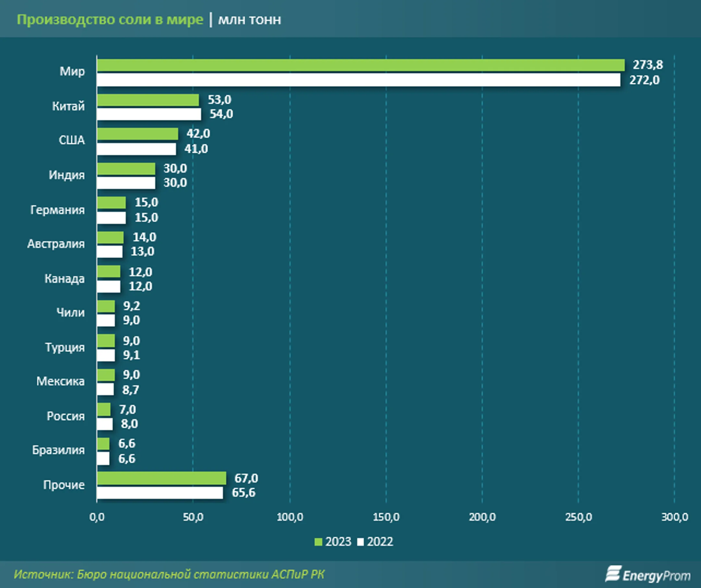This screenshot has width=701, height=588.
Task: Click the '272,0' world value label
Action: pyautogui.click(x=645, y=80)
